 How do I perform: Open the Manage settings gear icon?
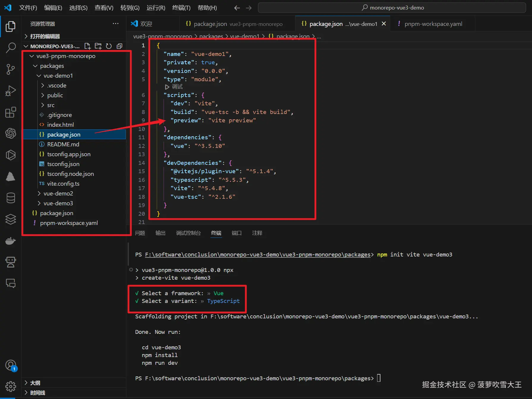11,386
